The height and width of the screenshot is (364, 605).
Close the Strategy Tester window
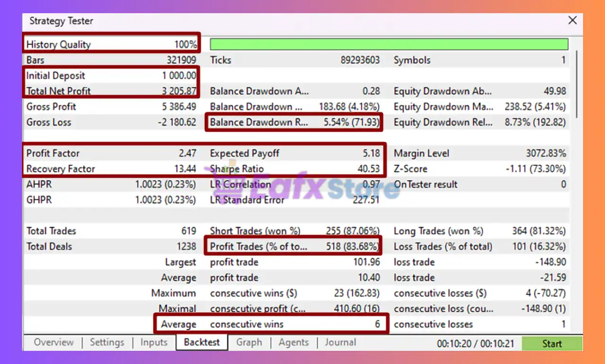coord(572,20)
